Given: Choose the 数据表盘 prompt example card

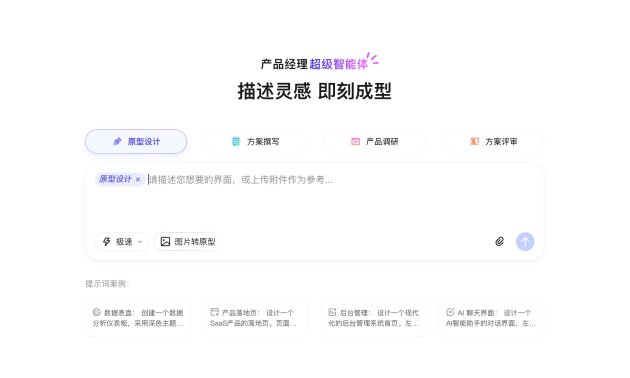Looking at the screenshot, I should (137, 317).
